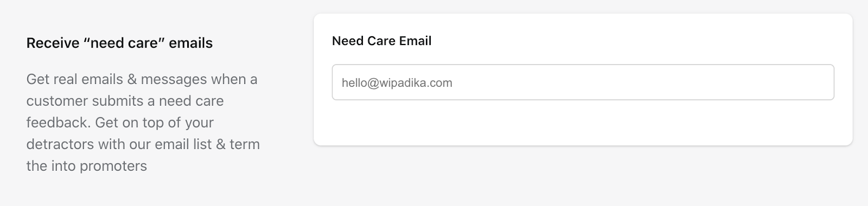Screen dimensions: 868x206
Task: Click the "Need Care Email" field label
Action: pyautogui.click(x=381, y=41)
